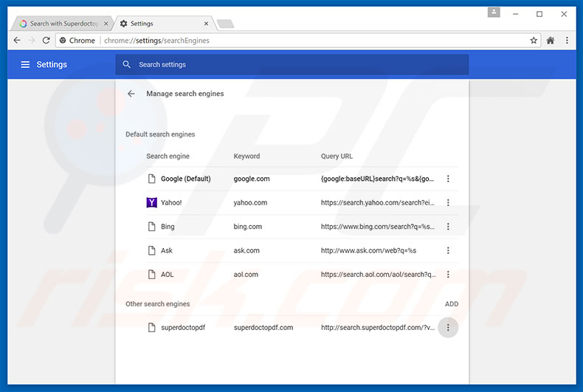Maximize the Chrome window
The height and width of the screenshot is (392, 583).
[539, 14]
